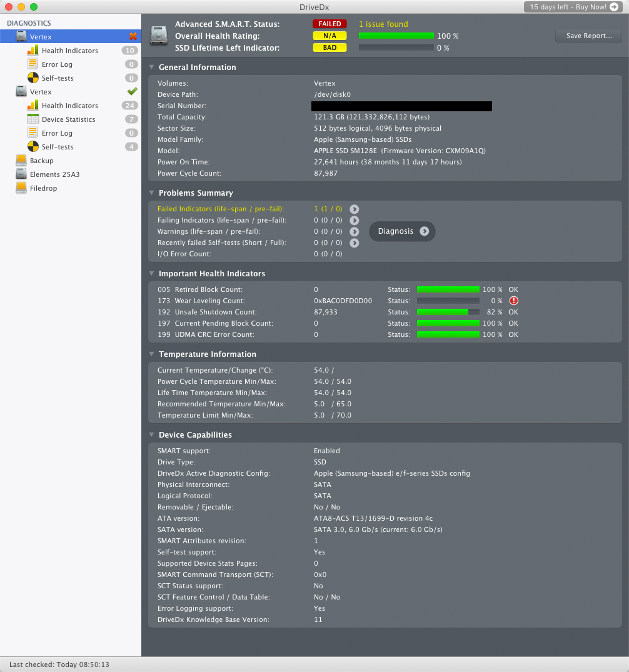
Task: Click the red warning icon for Wear Leveling Count
Action: click(513, 301)
